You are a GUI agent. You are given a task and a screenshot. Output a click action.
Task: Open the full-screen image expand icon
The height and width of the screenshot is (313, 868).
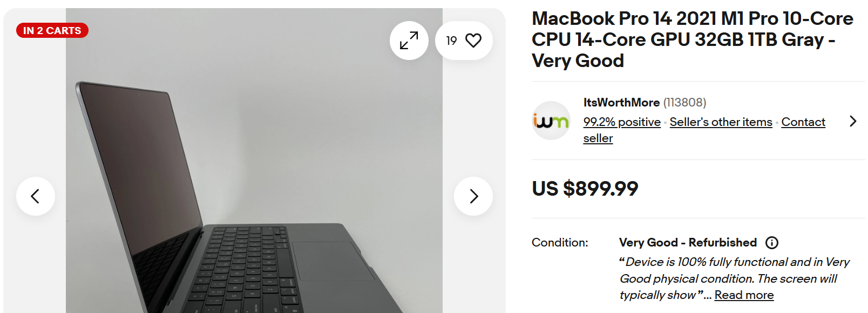pos(409,41)
